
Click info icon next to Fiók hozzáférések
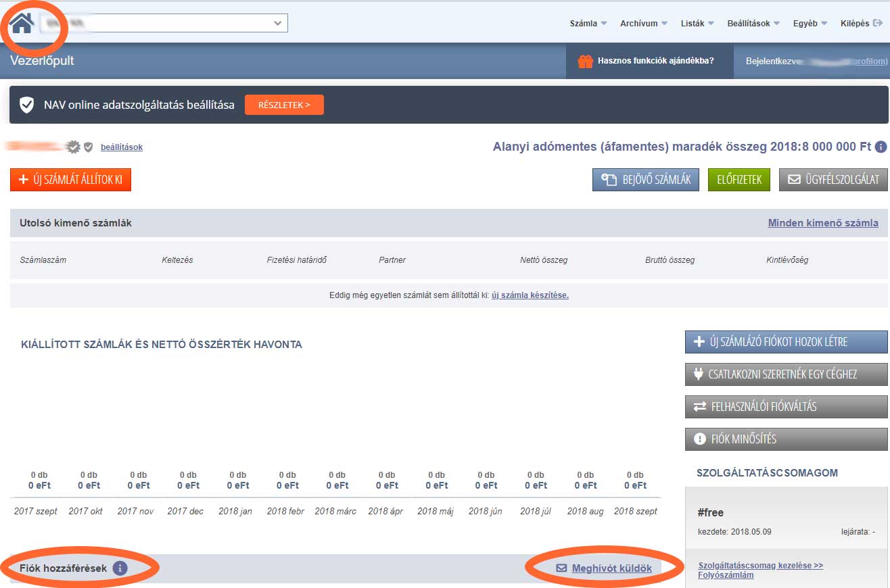coord(120,568)
